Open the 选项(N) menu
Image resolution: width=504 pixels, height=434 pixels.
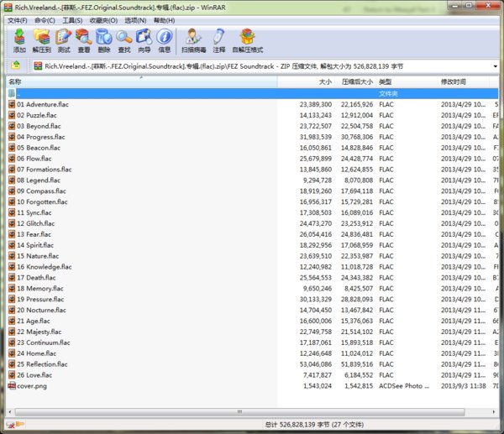point(136,20)
